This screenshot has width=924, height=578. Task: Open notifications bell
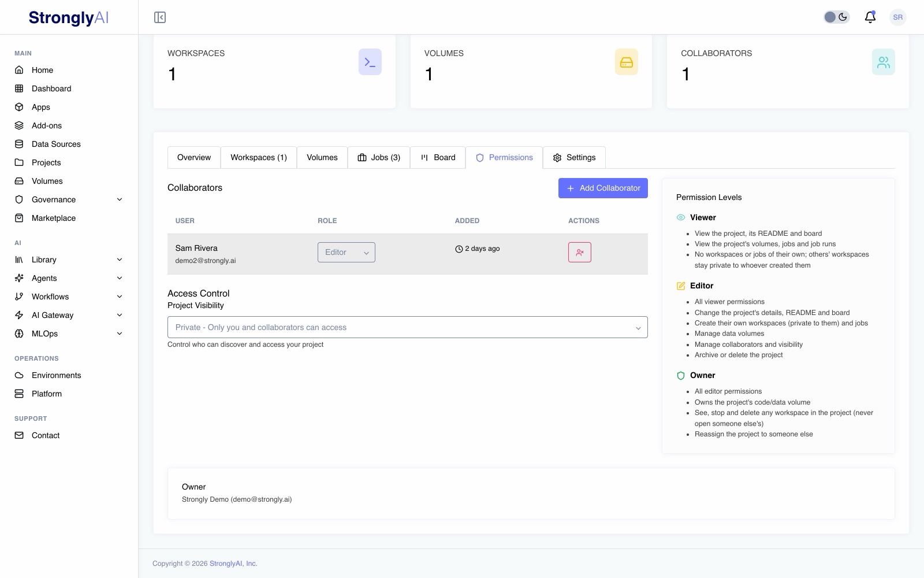point(870,17)
